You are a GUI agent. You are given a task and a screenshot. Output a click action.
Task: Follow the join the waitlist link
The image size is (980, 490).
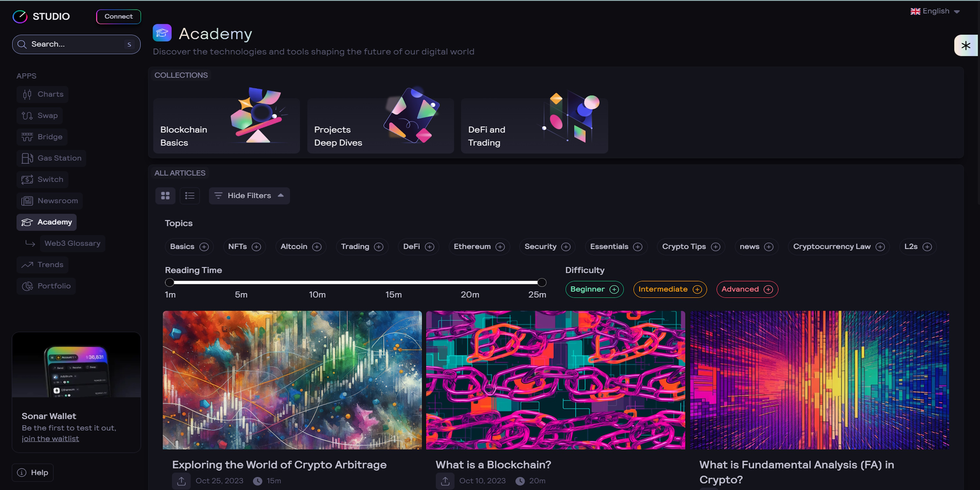pos(50,439)
